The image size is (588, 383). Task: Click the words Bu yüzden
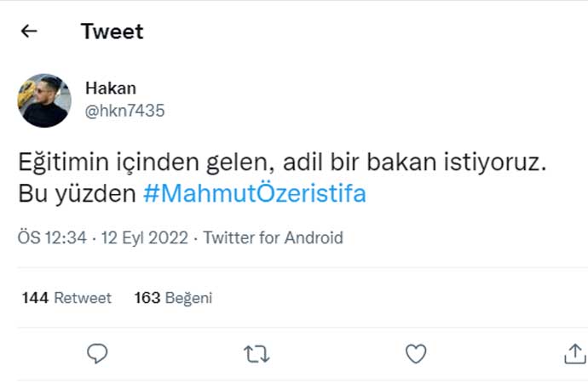pyautogui.click(x=77, y=193)
